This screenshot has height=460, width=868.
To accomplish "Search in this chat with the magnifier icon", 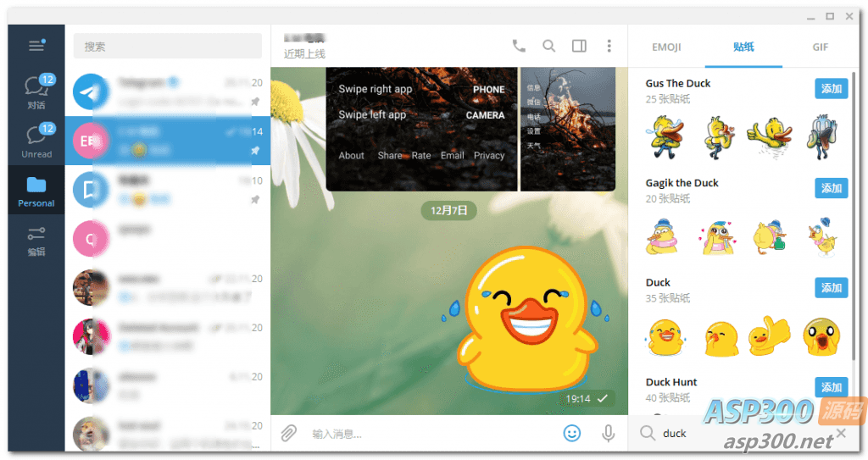I will [548, 46].
